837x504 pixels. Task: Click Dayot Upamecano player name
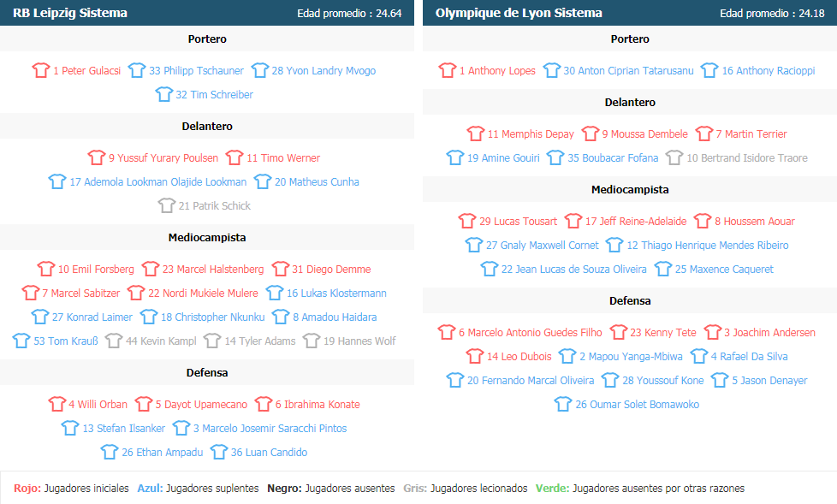tap(201, 405)
